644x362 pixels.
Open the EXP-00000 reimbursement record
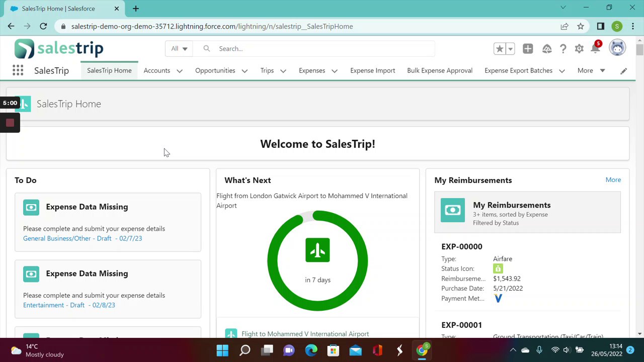[462, 246]
